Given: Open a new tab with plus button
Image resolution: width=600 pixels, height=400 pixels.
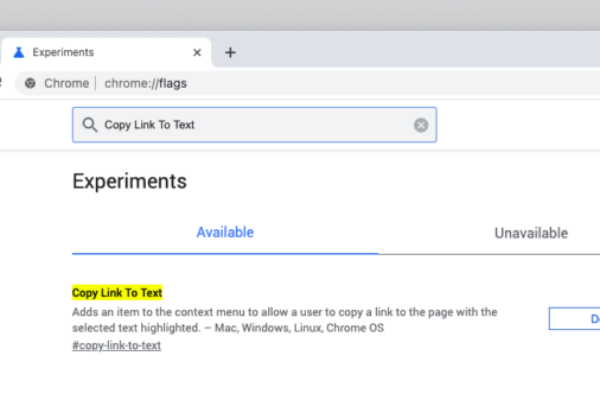Looking at the screenshot, I should point(230,52).
